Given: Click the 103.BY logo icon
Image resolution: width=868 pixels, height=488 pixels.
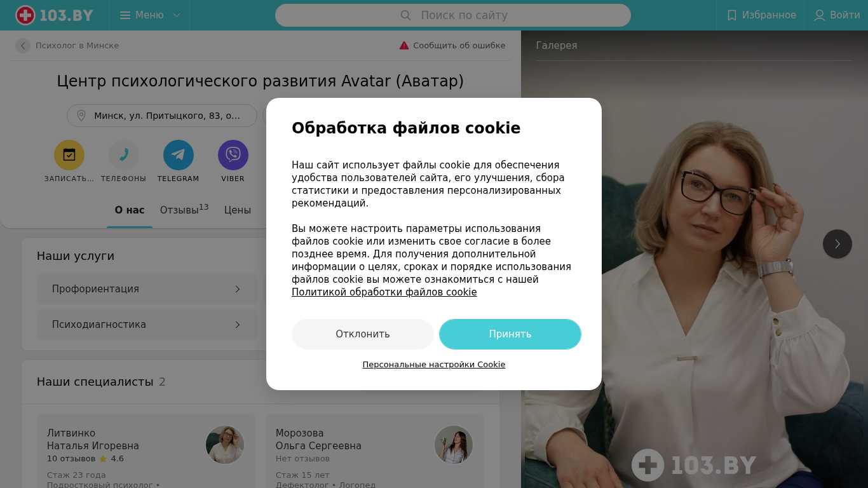Looking at the screenshot, I should 25,15.
